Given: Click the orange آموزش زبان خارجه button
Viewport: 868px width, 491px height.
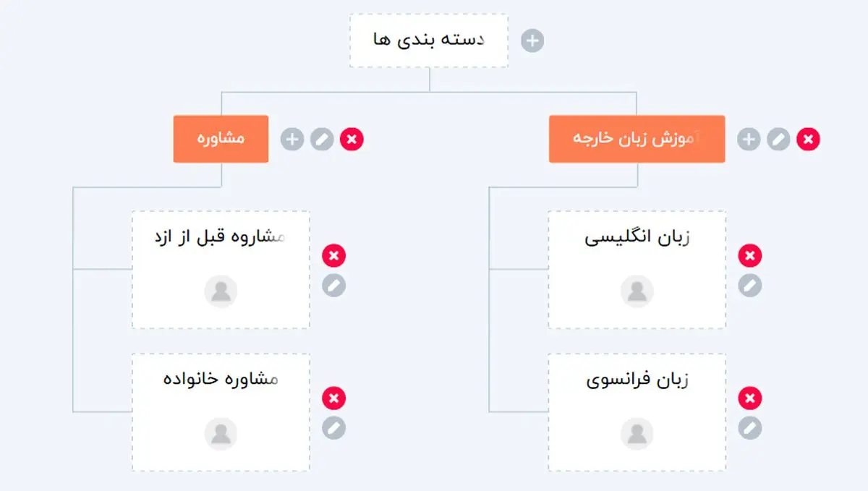Looking at the screenshot, I should pyautogui.click(x=637, y=139).
